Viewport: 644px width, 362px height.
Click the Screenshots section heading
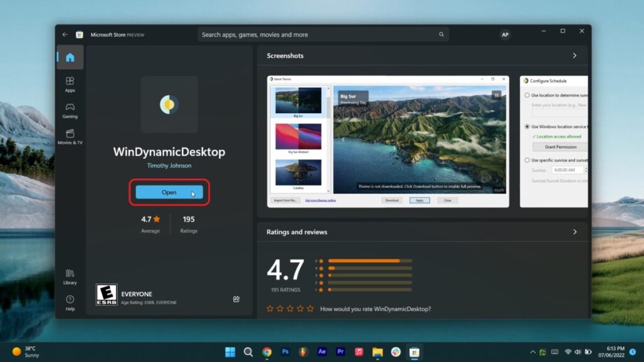pyautogui.click(x=285, y=55)
